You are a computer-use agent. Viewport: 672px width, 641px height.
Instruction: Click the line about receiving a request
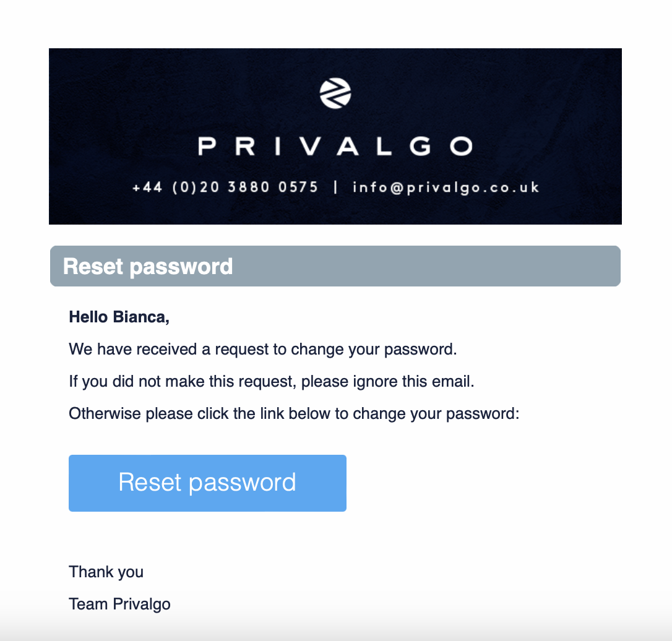pos(262,350)
